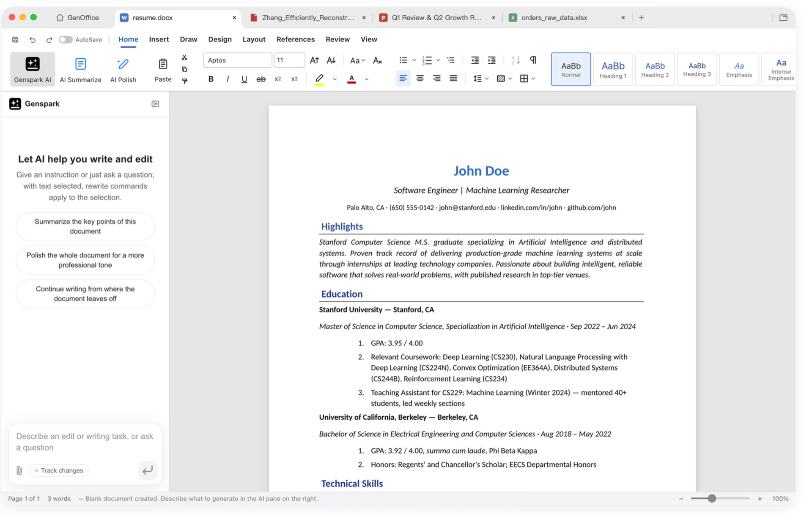Click the attachment paperclip icon
812x522 pixels.
click(19, 470)
